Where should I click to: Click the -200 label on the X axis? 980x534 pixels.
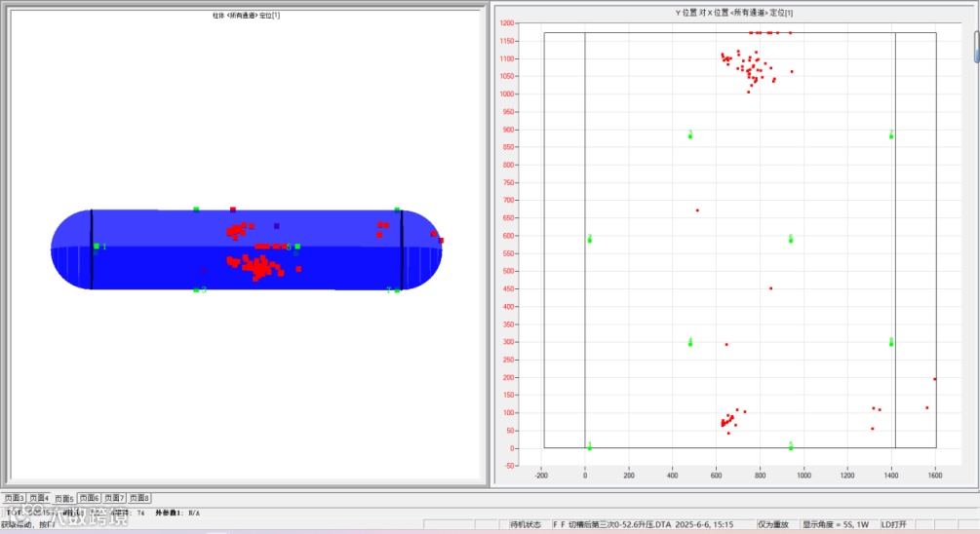pyautogui.click(x=541, y=476)
